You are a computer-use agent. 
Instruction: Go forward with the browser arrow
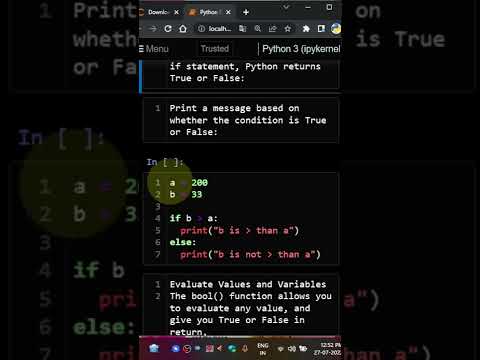pos(153,29)
